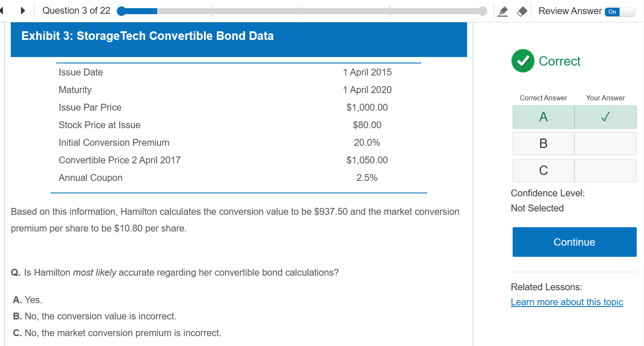Go to the next question arrow
Viewport: 644px width, 346px height.
point(23,11)
